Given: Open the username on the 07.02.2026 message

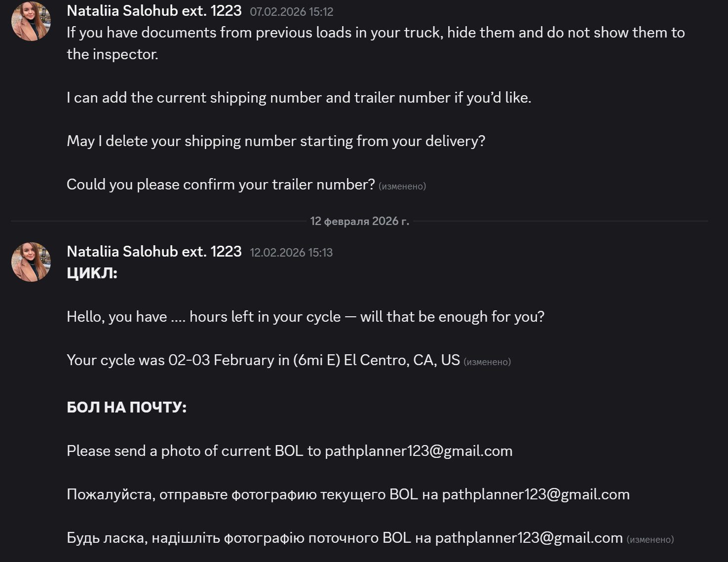Looking at the screenshot, I should click(x=154, y=11).
